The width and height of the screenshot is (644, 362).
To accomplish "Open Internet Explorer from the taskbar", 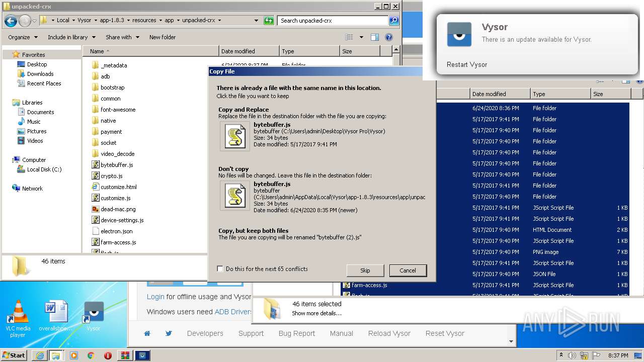I will tap(40, 355).
